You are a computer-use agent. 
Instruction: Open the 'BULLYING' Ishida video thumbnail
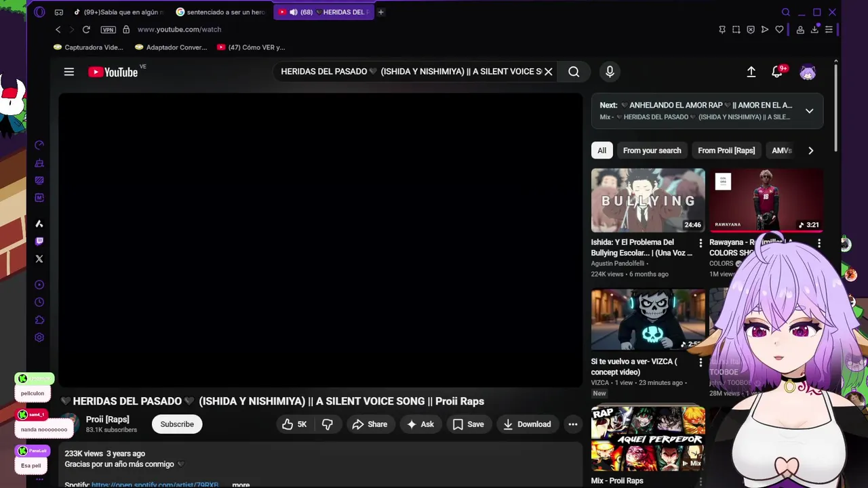point(648,200)
